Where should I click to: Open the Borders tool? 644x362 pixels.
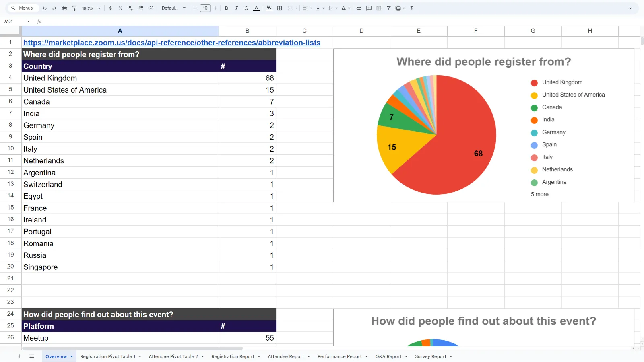pos(280,8)
